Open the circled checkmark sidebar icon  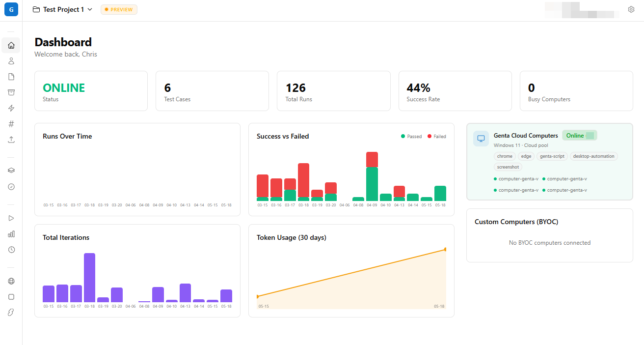11,187
